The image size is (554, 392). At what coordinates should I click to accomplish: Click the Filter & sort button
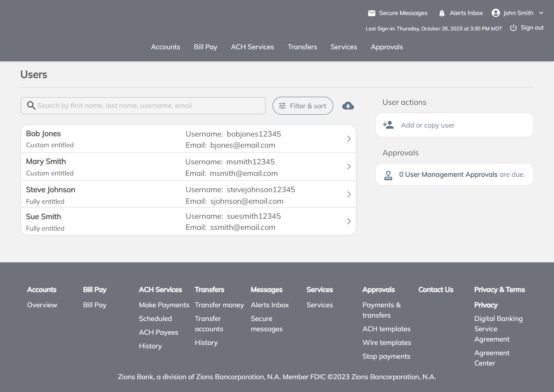click(302, 106)
